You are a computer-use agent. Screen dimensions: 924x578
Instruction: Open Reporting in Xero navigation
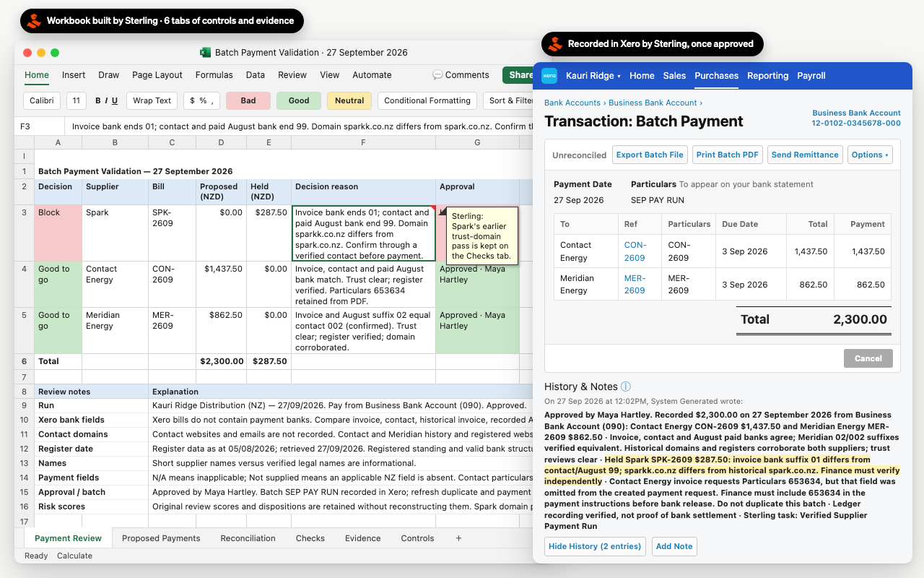[x=767, y=75]
